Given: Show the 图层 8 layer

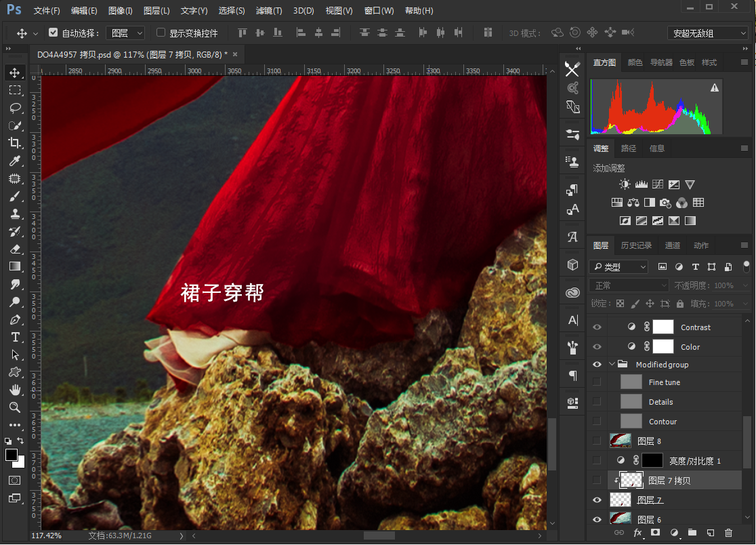Looking at the screenshot, I should [x=597, y=441].
